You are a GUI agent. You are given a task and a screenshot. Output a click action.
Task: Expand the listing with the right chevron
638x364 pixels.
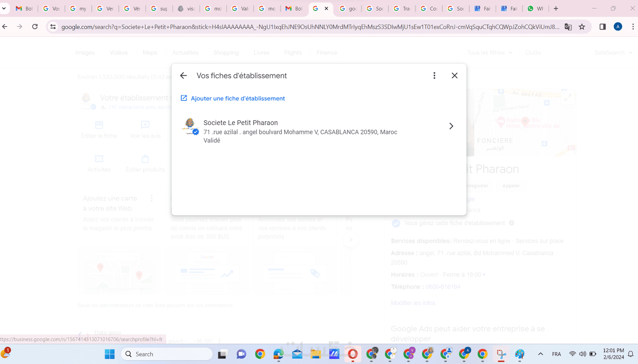click(451, 126)
